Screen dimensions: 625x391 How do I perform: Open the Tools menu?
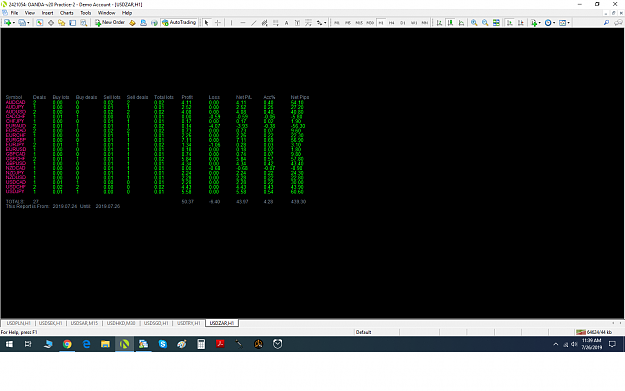[86, 13]
